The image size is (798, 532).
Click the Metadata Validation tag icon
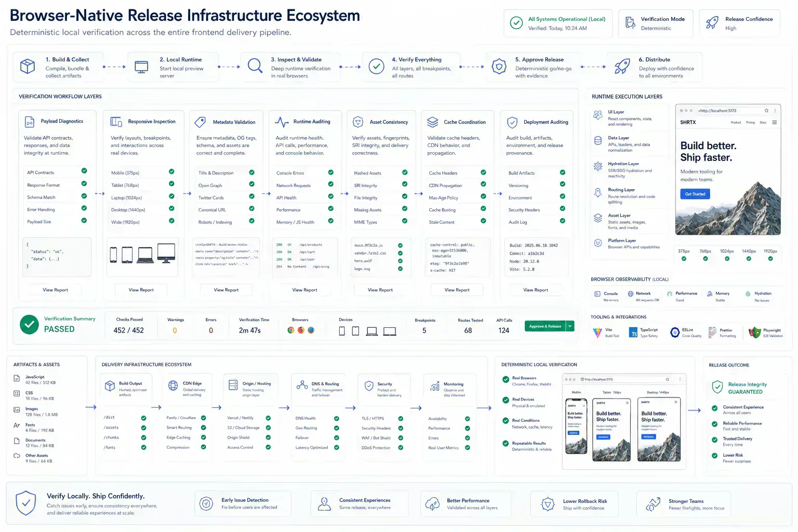[x=200, y=122]
